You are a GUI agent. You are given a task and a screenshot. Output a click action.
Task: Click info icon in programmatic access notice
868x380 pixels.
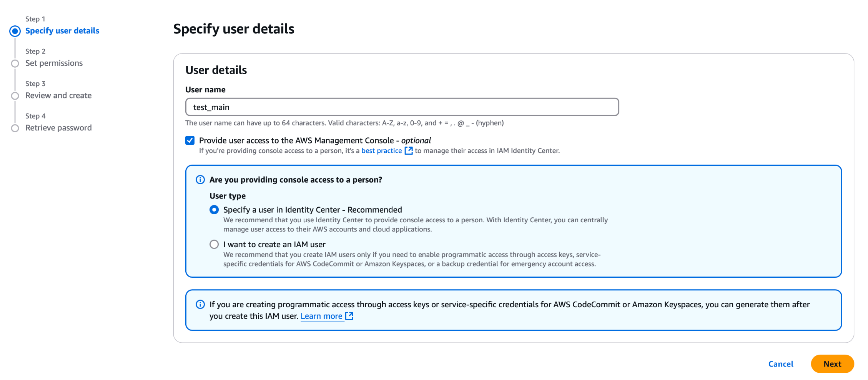[x=200, y=305]
